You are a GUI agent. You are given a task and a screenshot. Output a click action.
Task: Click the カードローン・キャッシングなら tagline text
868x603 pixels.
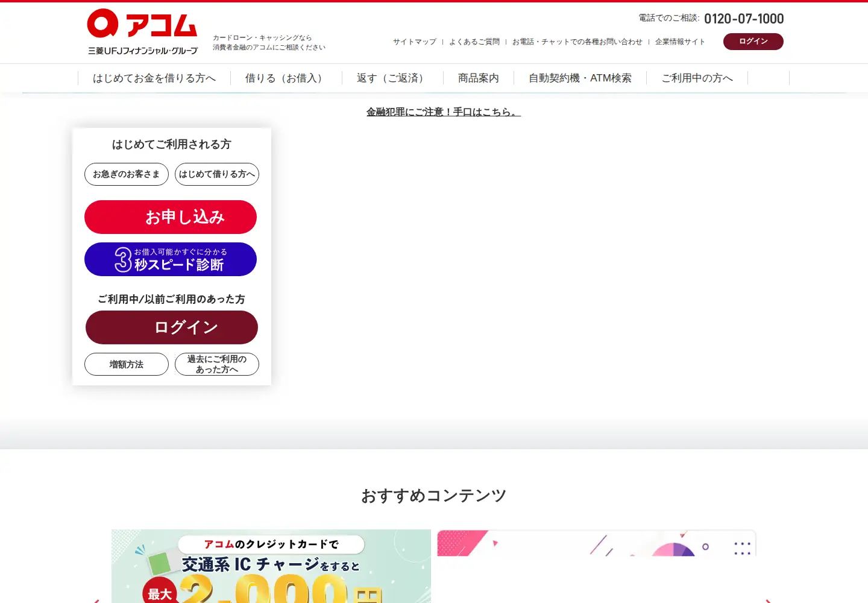coord(262,37)
